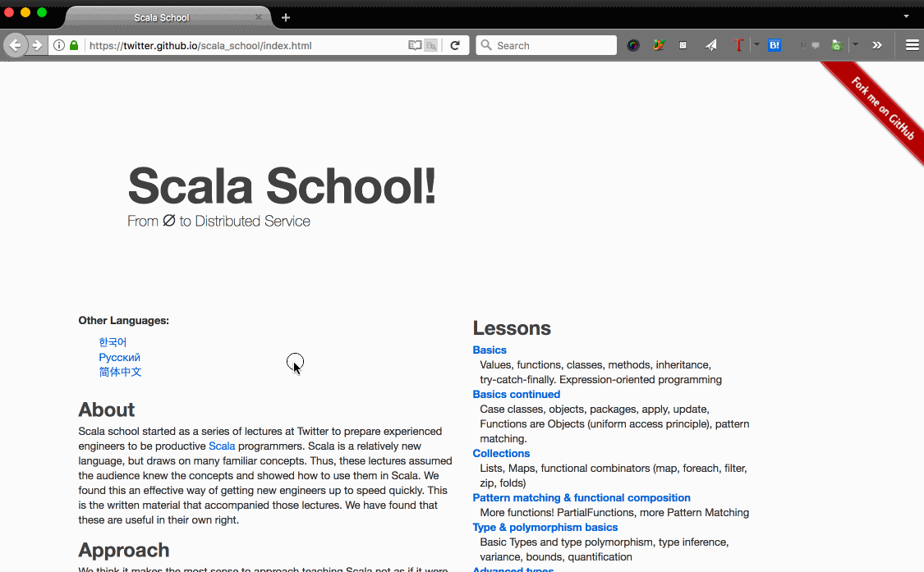Click the Other Languages: label
Screen dimensions: 924x572
(x=124, y=320)
